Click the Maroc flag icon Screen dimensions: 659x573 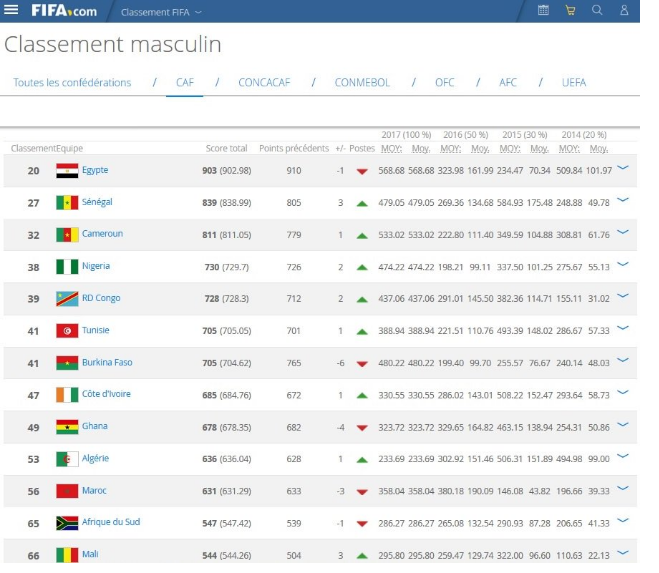pyautogui.click(x=67, y=491)
